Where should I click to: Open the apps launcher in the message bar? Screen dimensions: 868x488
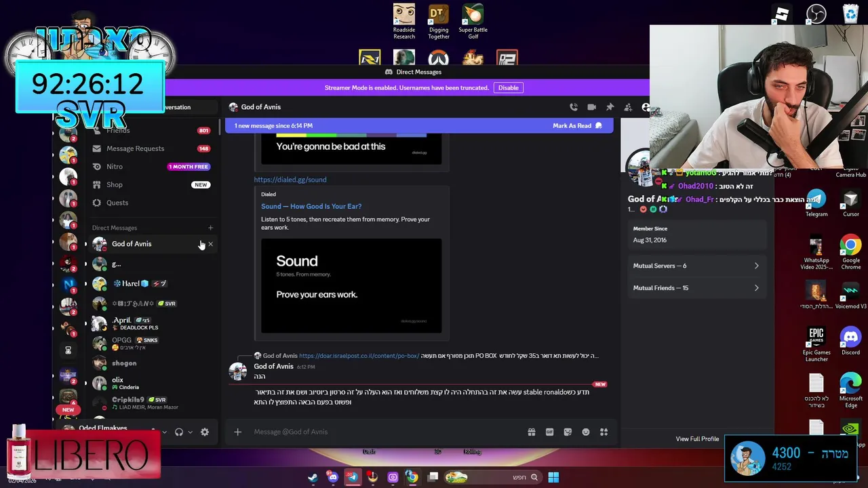tap(604, 432)
